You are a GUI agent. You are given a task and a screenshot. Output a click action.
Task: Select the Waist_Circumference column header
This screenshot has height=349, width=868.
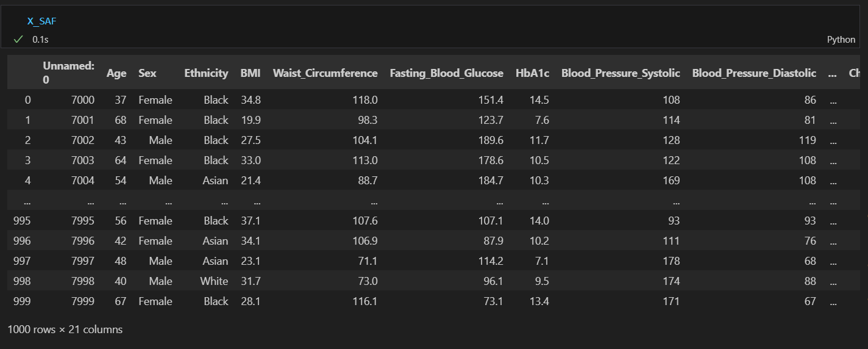325,73
